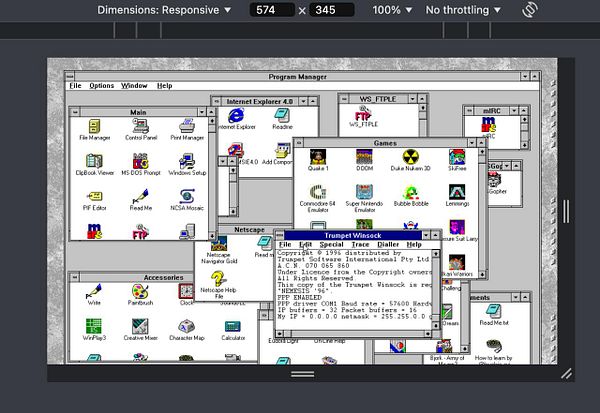600x413 pixels.
Task: Open the Super Nintendo Emulator icon
Action: [364, 198]
